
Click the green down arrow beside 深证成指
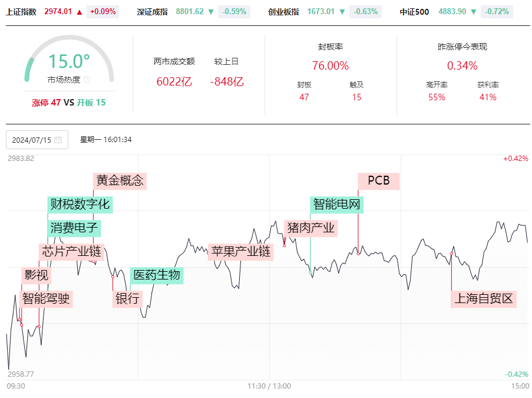click(211, 11)
